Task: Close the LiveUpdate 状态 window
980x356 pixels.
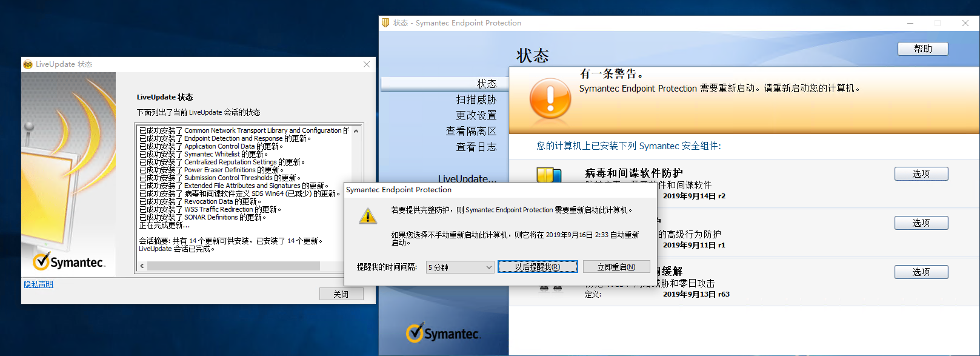Action: coord(367,64)
